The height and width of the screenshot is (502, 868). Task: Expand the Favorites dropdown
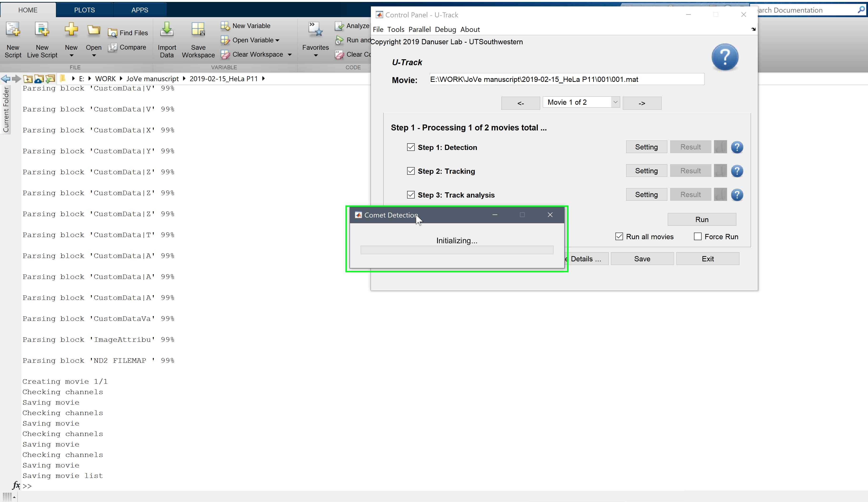315,55
